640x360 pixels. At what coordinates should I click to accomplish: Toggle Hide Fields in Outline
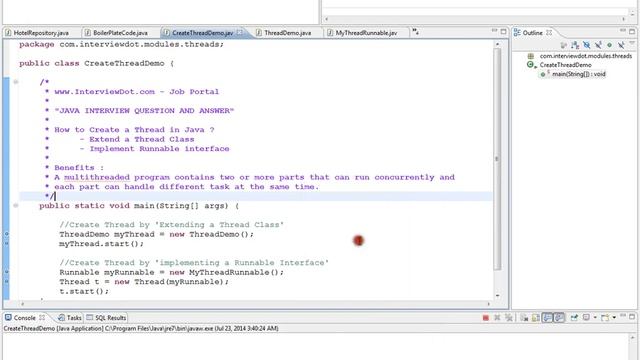pyautogui.click(x=587, y=45)
